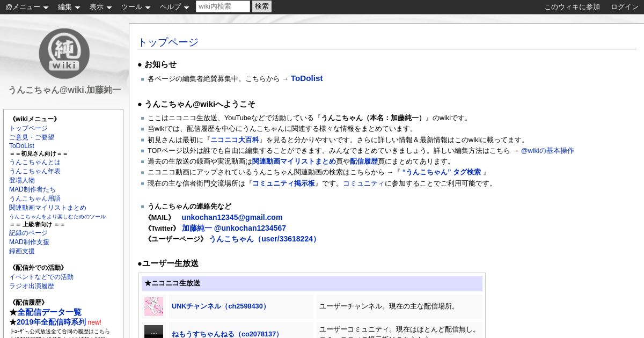Screen dimensions: 644x338
Task: Expand the 表示 menu
Action: (x=100, y=7)
